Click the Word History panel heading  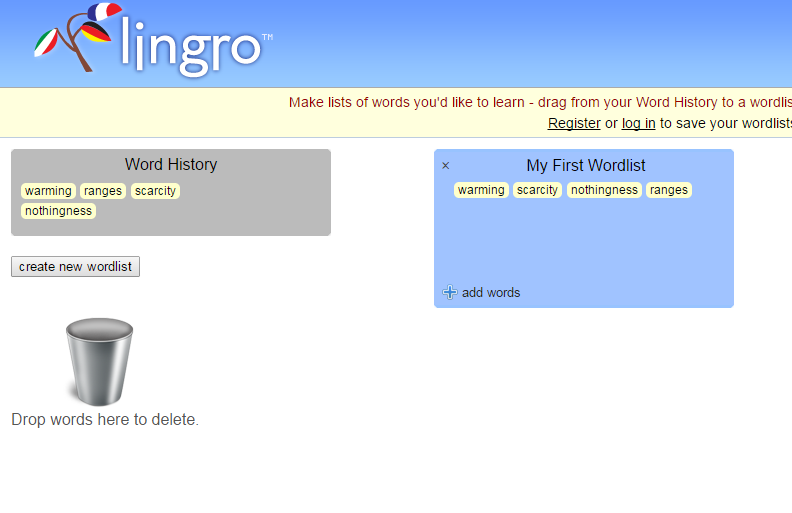click(171, 165)
